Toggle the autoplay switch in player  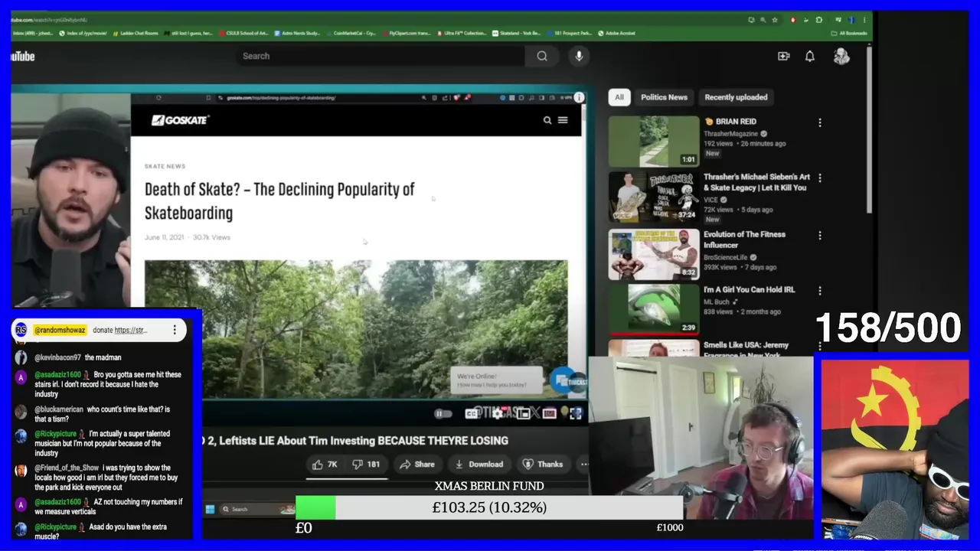(443, 413)
